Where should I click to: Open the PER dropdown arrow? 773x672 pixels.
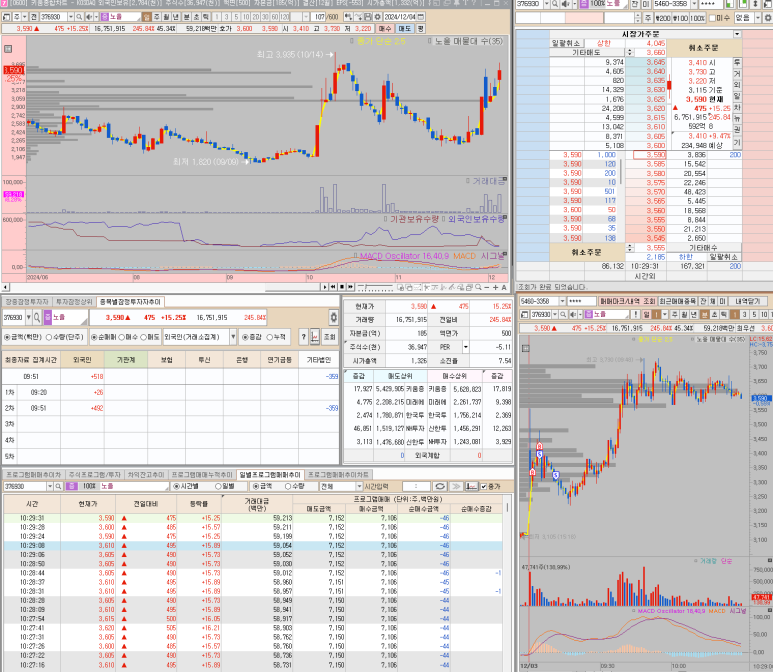pos(465,347)
